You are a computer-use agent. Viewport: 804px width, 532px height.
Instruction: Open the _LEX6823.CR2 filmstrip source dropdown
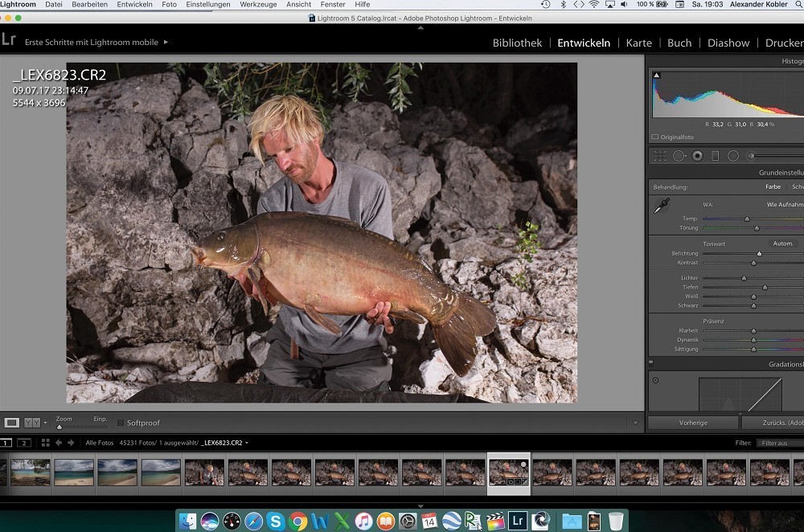[224, 443]
